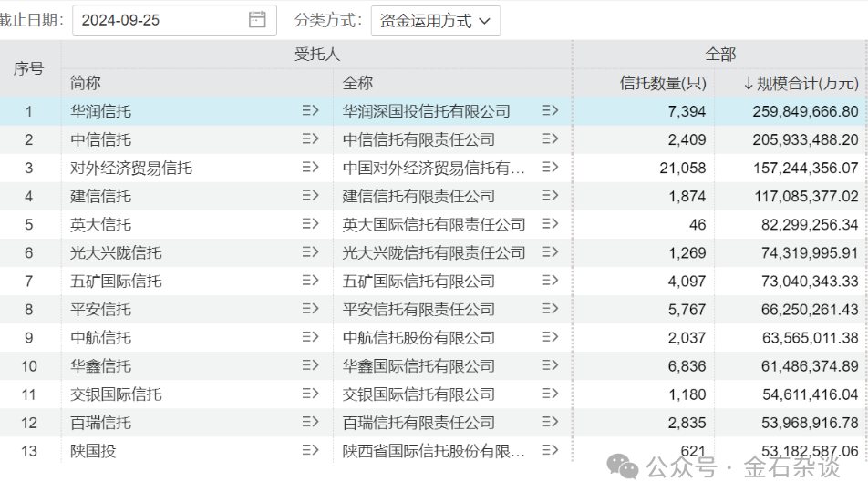The image size is (868, 502).
Task: Click the 全部 group header
Action: coord(720,54)
